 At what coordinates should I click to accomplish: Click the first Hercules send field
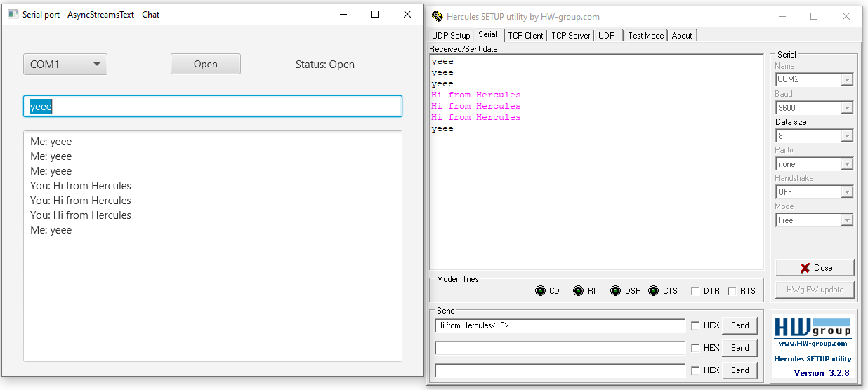[560, 325]
